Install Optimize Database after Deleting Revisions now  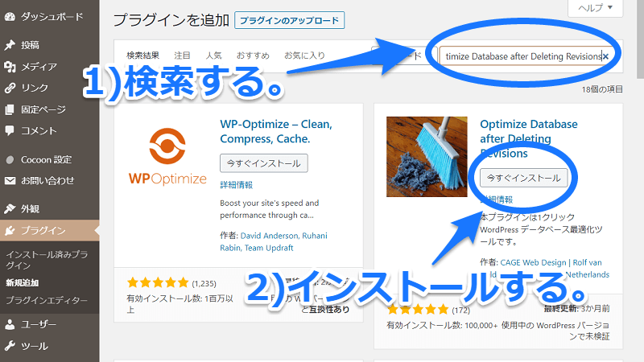click(x=524, y=178)
